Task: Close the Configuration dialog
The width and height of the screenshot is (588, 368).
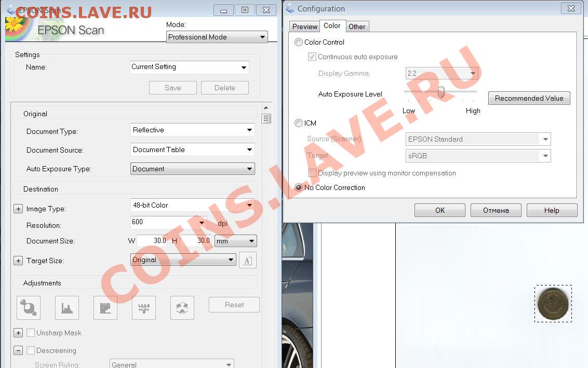Action: 571,8
